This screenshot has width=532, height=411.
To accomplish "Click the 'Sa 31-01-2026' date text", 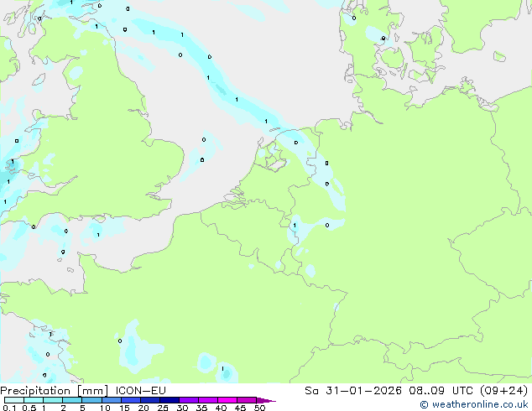I will (x=353, y=391).
